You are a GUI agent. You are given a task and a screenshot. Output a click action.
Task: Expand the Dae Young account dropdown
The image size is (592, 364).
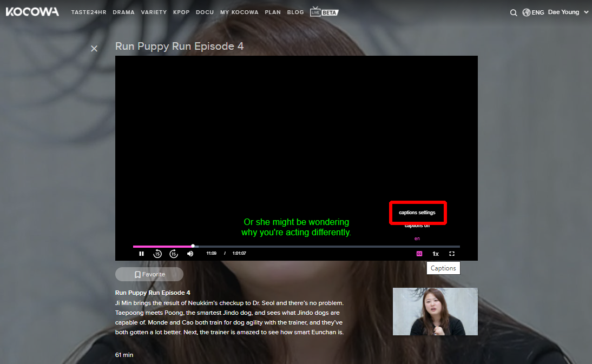pyautogui.click(x=568, y=12)
